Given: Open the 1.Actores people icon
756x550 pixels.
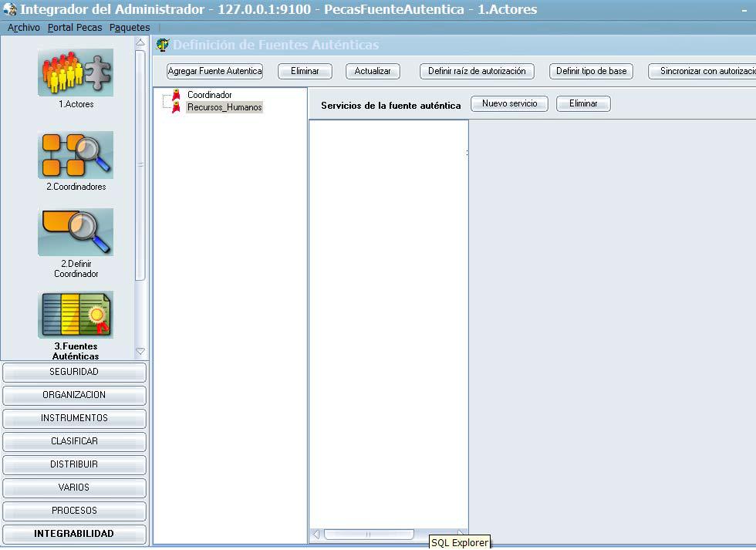Looking at the screenshot, I should coord(76,73).
